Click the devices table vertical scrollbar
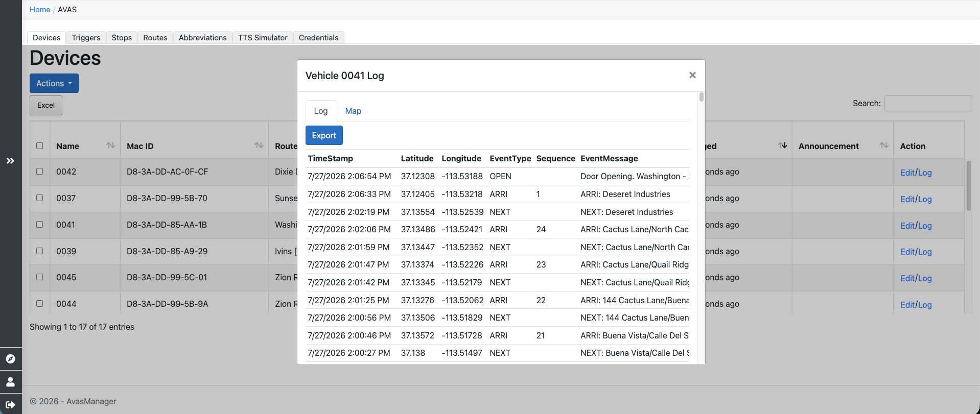The width and height of the screenshot is (980, 414). (x=968, y=186)
